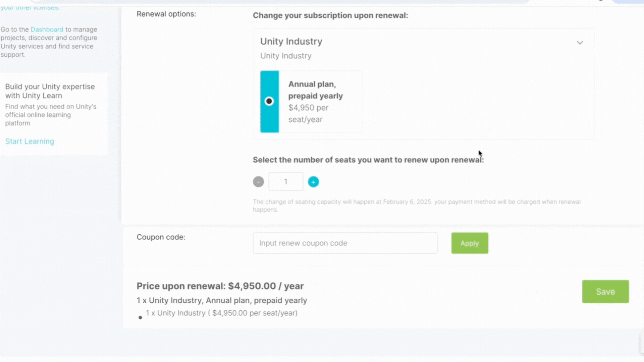Click the Unity Industry price bullet item
Screen dimensions: 644x362
221,313
